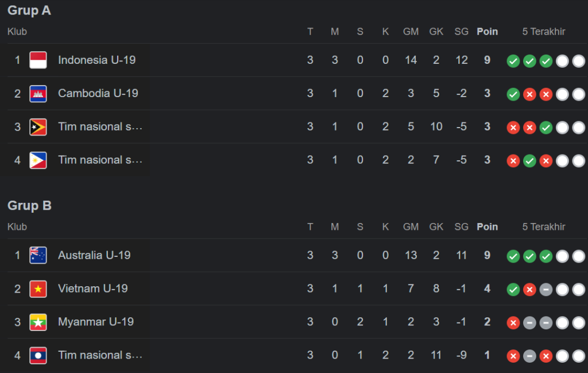Click the Indonesia flag icon
Image resolution: width=588 pixels, height=373 pixels.
click(38, 60)
